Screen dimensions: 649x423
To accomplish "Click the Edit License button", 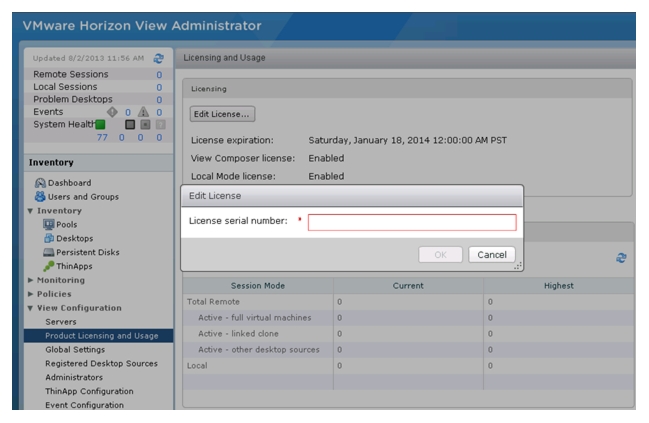I will [x=222, y=114].
